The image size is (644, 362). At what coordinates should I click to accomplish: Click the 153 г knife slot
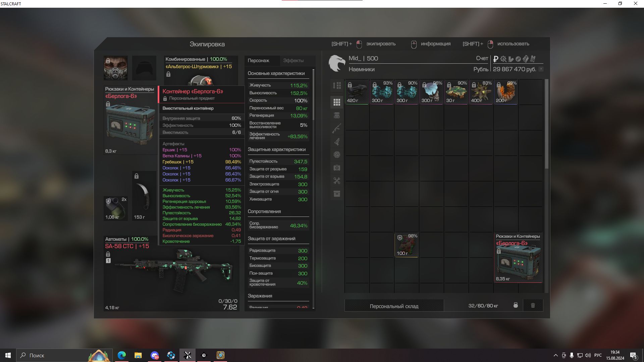tap(144, 196)
